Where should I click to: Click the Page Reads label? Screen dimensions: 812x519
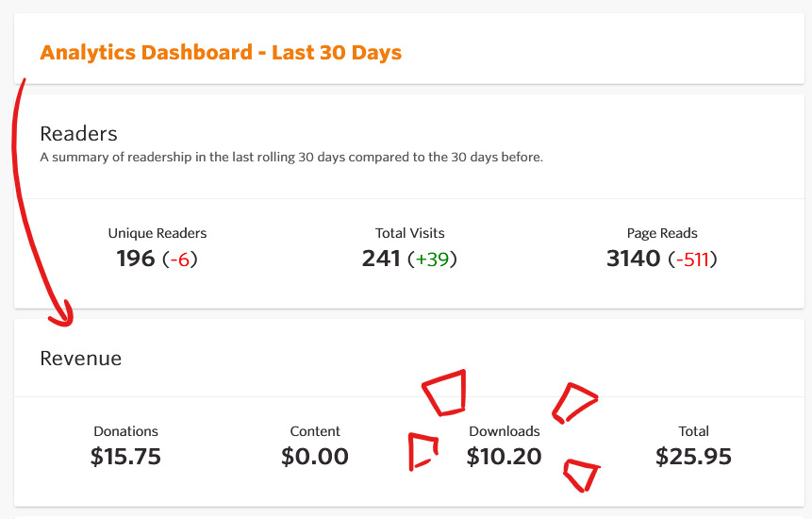click(662, 234)
